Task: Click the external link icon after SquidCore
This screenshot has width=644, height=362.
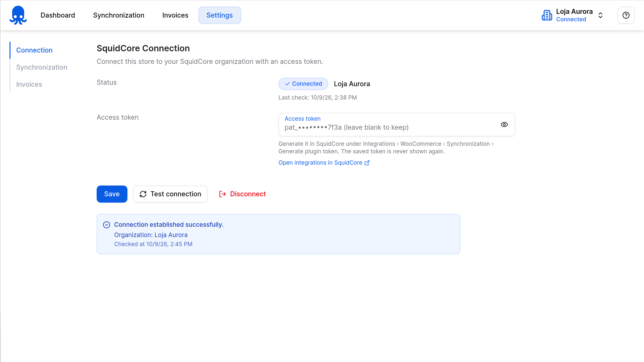Action: click(367, 163)
